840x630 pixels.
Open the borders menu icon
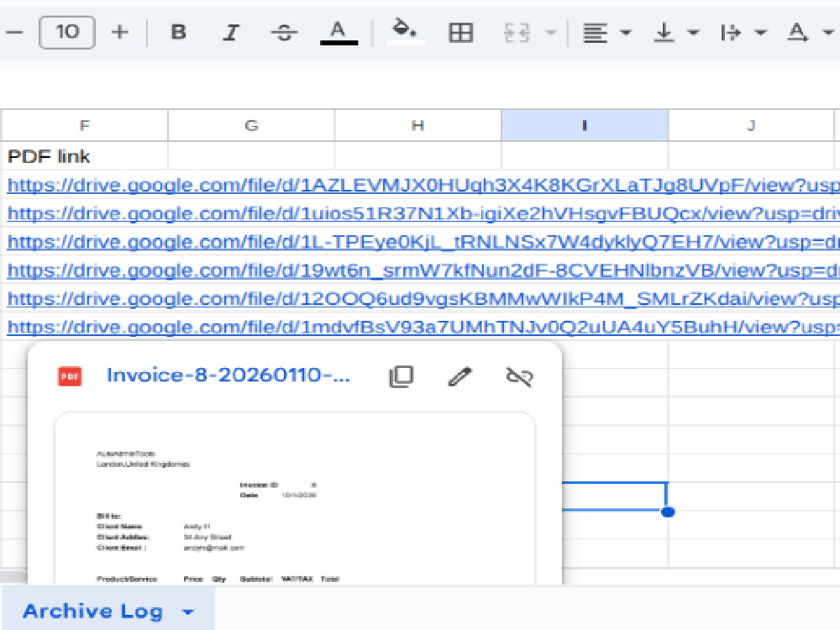[460, 33]
